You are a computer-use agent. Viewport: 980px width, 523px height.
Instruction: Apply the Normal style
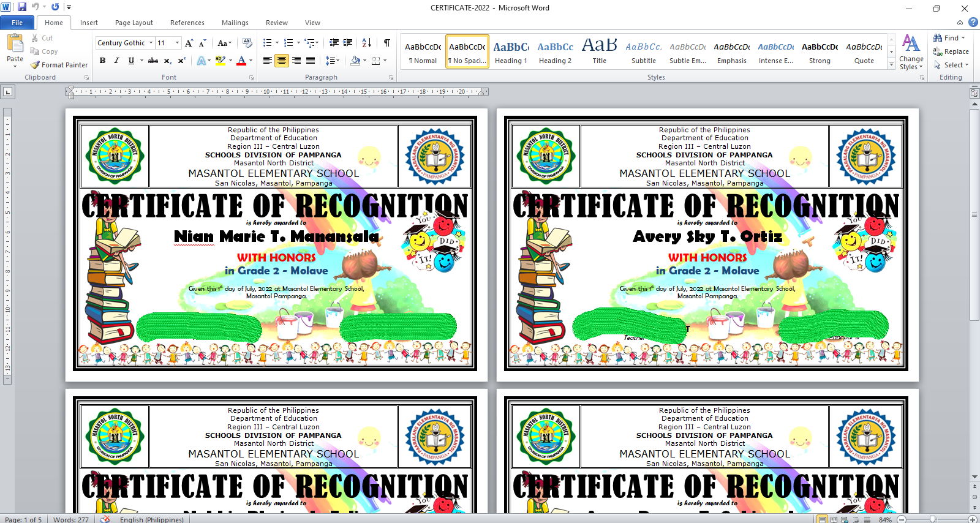coord(423,51)
